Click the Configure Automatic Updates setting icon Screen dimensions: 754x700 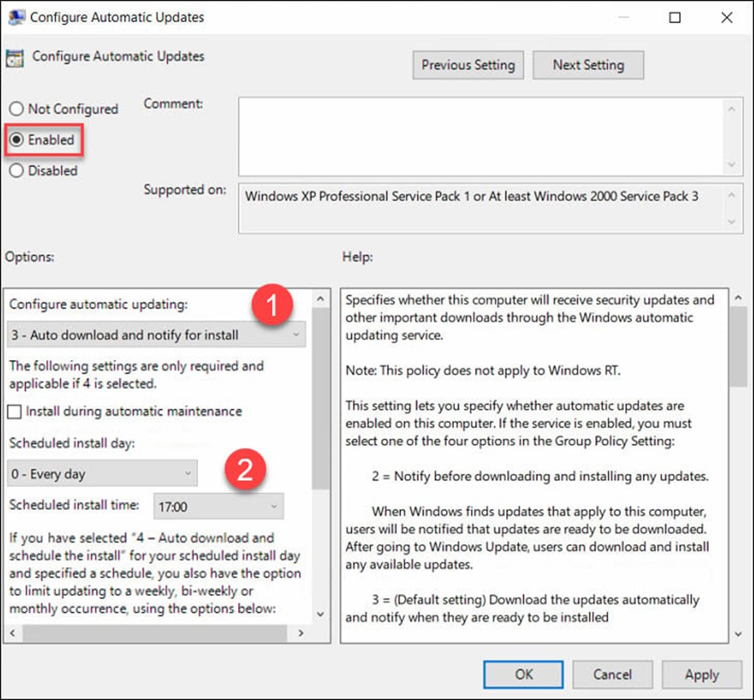coord(14,58)
